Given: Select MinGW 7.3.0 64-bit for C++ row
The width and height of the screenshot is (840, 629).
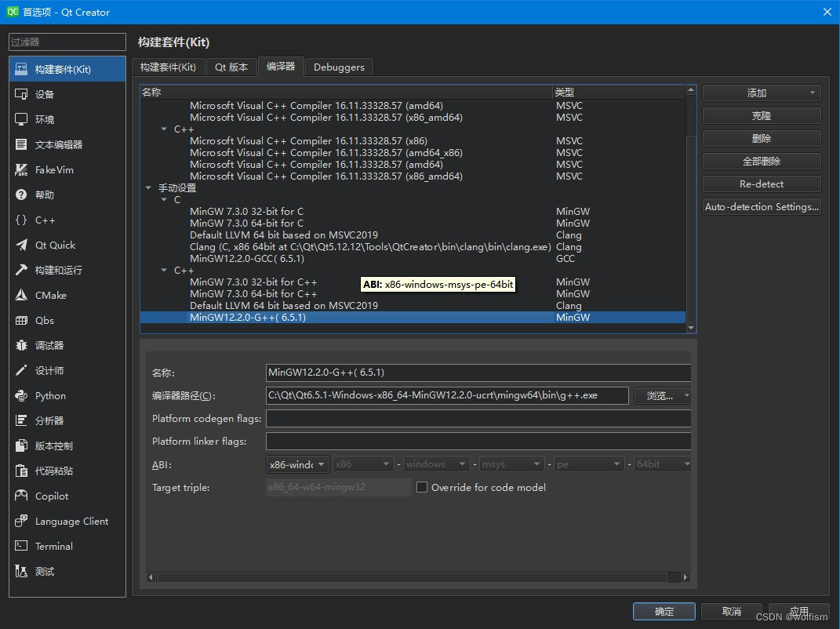Looking at the screenshot, I should (x=413, y=293).
